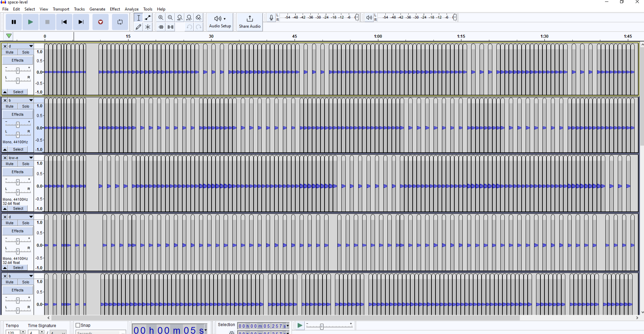Open the Analyze menu
644x334 pixels.
point(131,9)
